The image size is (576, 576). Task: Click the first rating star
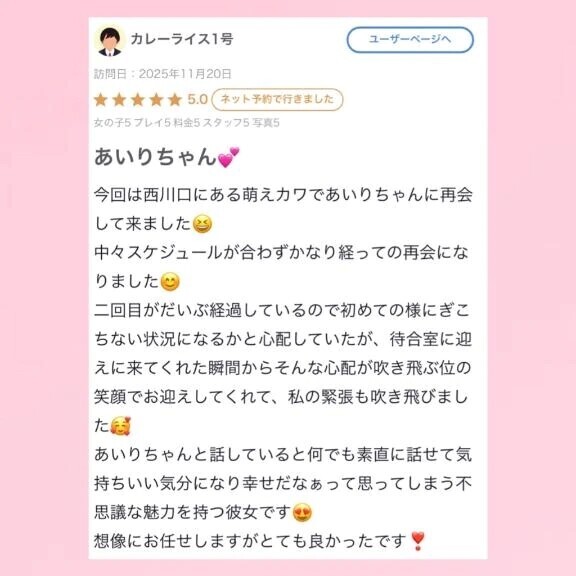click(101, 100)
